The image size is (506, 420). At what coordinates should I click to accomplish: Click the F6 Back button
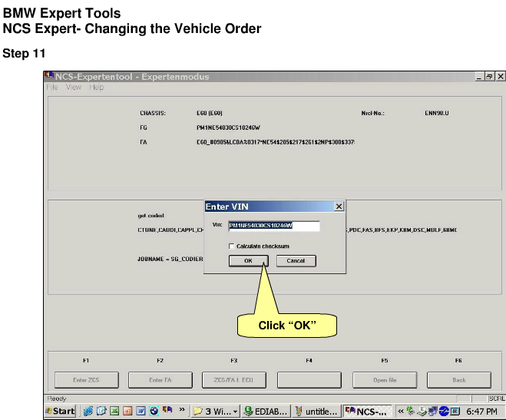459,380
